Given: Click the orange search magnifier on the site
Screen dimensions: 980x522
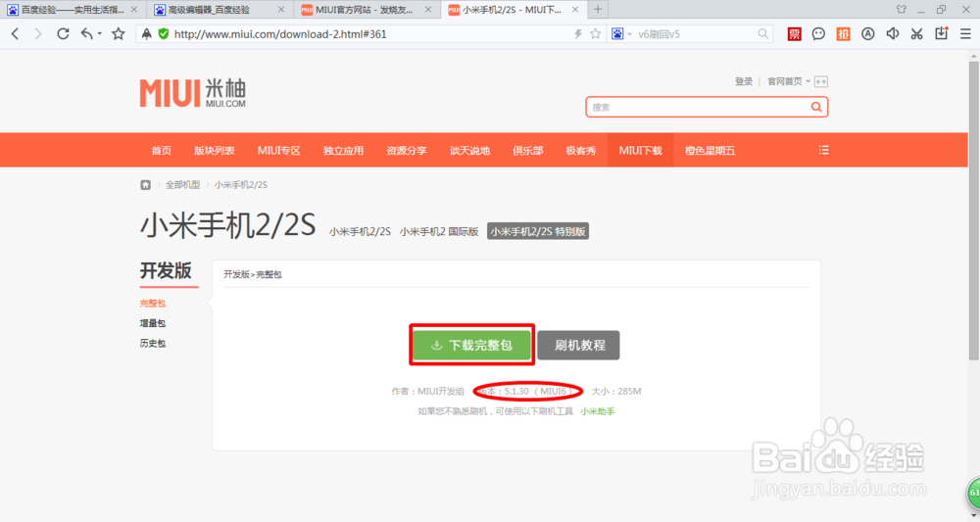Looking at the screenshot, I should click(816, 107).
